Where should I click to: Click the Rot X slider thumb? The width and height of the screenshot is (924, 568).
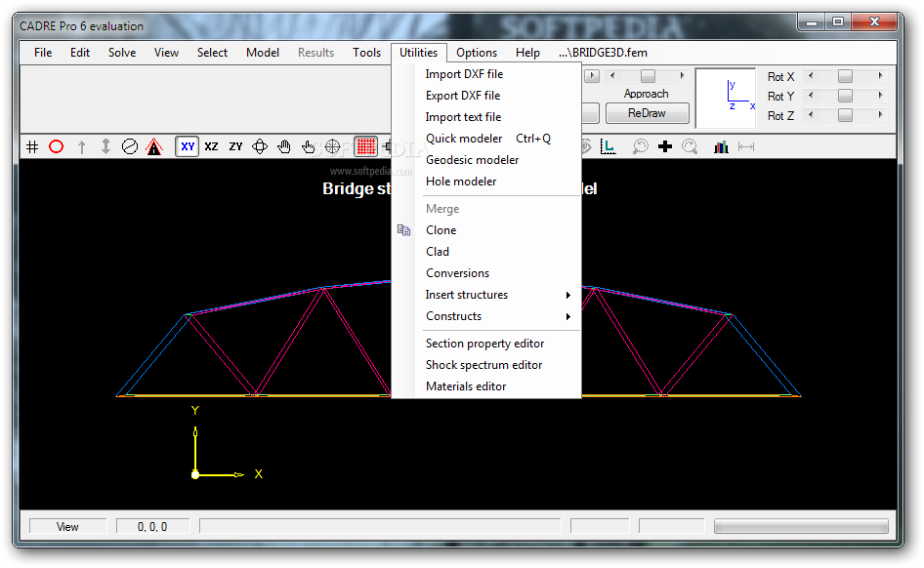point(845,76)
